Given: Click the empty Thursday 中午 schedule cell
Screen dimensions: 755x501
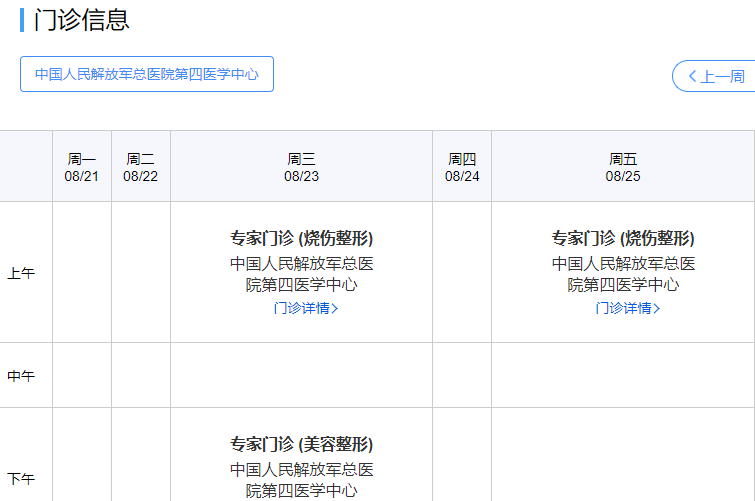Looking at the screenshot, I should pyautogui.click(x=462, y=375).
